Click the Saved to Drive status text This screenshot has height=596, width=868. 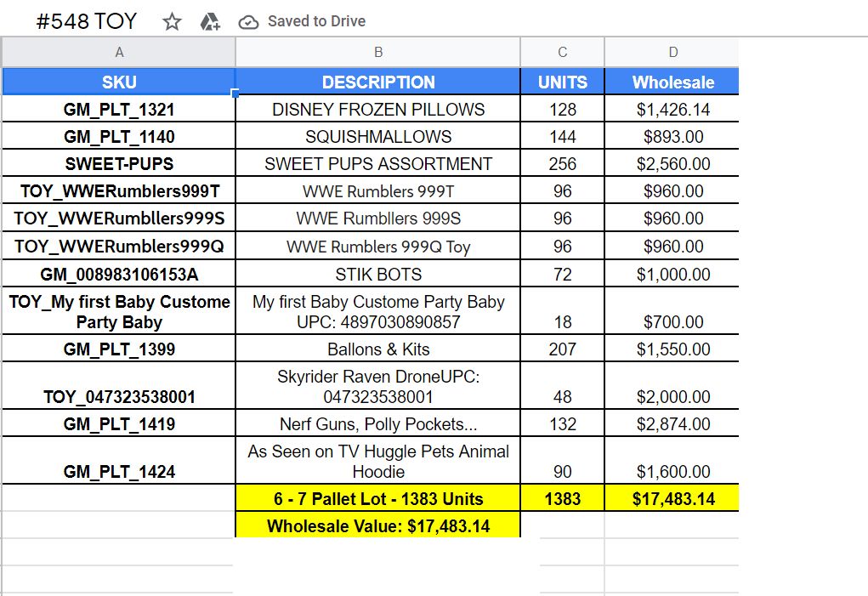[316, 21]
